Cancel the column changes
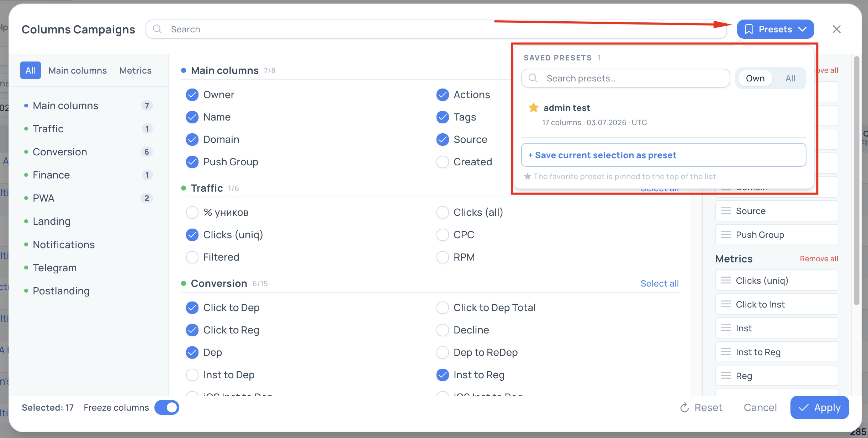 [x=760, y=407]
